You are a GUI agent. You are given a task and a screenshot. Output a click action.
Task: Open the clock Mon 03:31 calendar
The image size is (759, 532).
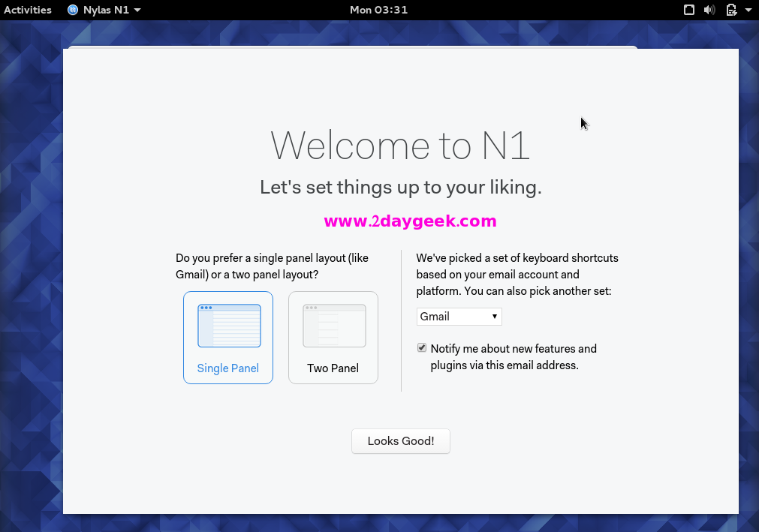379,10
